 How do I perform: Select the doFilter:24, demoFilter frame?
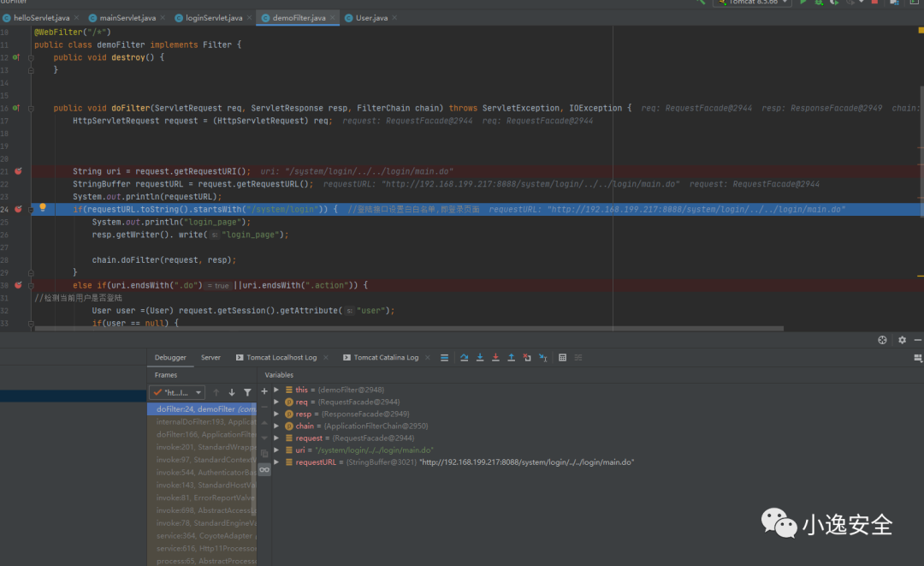pyautogui.click(x=202, y=408)
